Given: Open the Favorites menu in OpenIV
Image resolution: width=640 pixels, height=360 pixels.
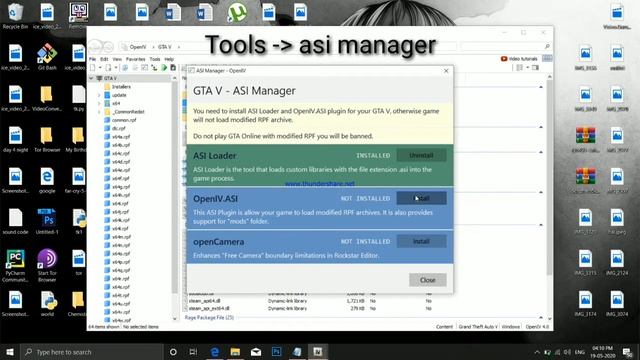Looking at the screenshot, I should click(x=136, y=59).
